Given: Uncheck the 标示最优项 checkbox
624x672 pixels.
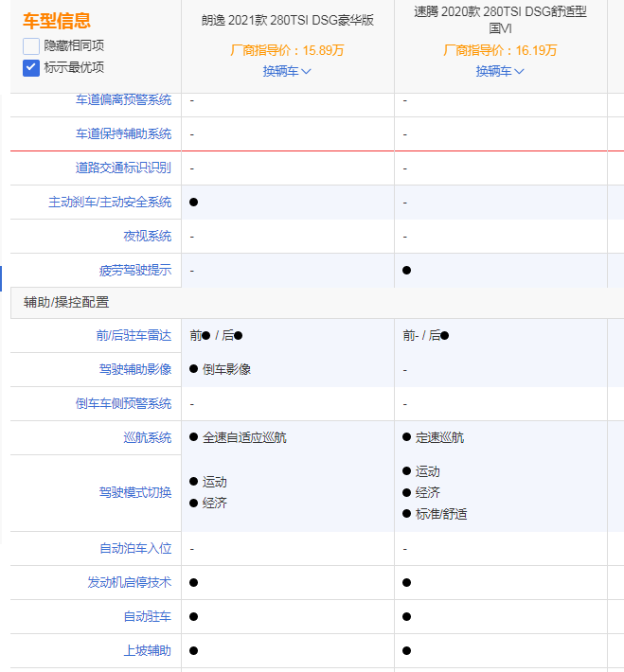Looking at the screenshot, I should pos(31,67).
